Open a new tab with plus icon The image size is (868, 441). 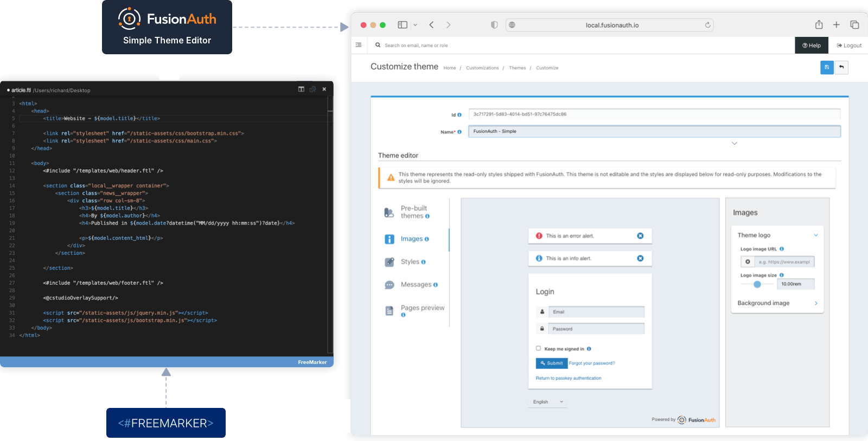837,25
